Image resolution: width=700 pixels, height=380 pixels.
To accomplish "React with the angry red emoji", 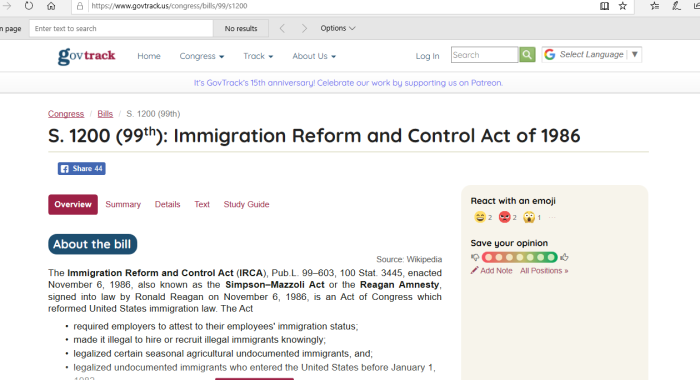I will pyautogui.click(x=504, y=217).
